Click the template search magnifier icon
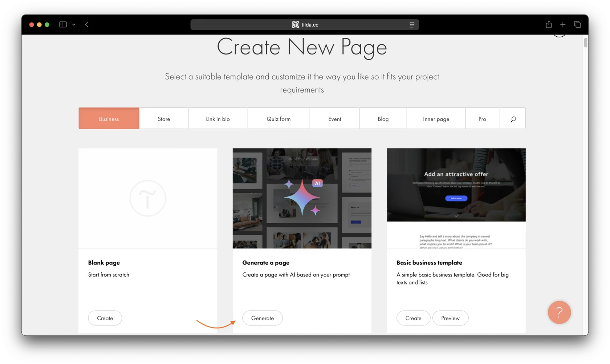Image resolution: width=610 pixels, height=364 pixels. 513,119
